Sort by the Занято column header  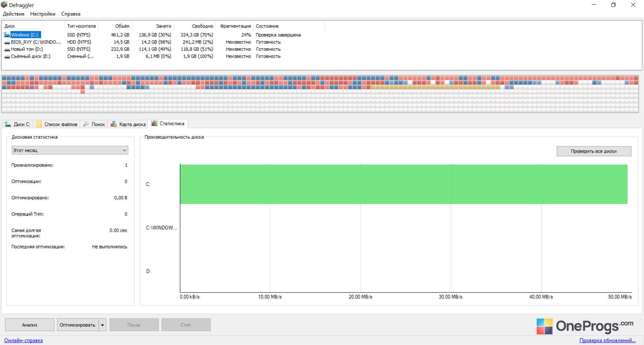pyautogui.click(x=153, y=26)
